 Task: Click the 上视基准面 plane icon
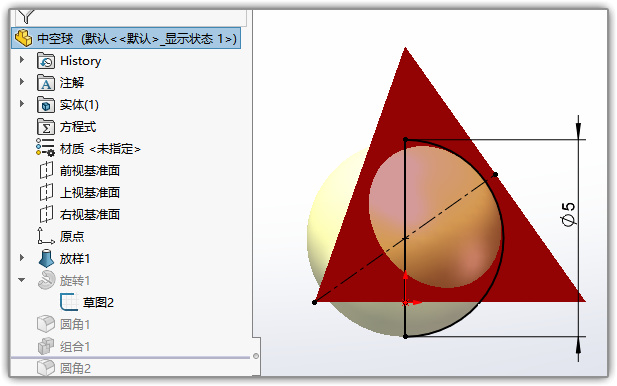46,192
